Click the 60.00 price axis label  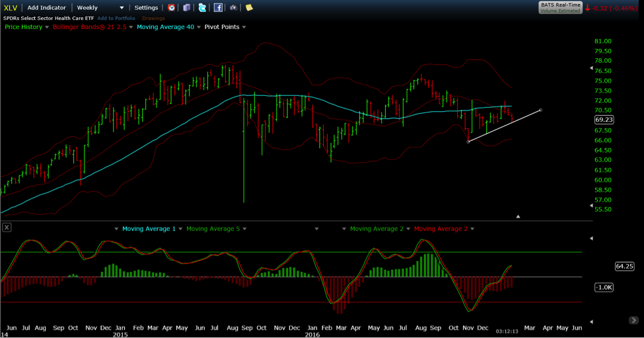(x=603, y=180)
